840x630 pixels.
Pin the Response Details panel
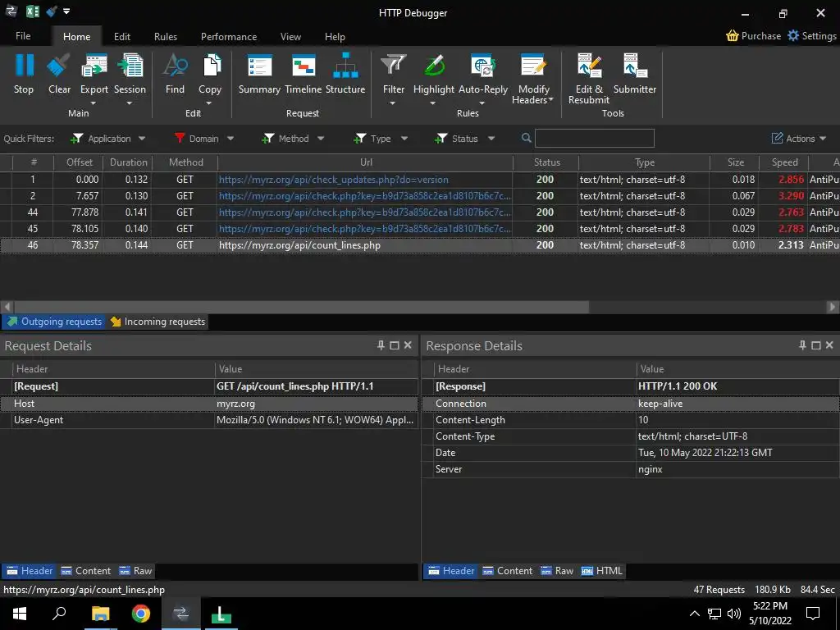802,345
